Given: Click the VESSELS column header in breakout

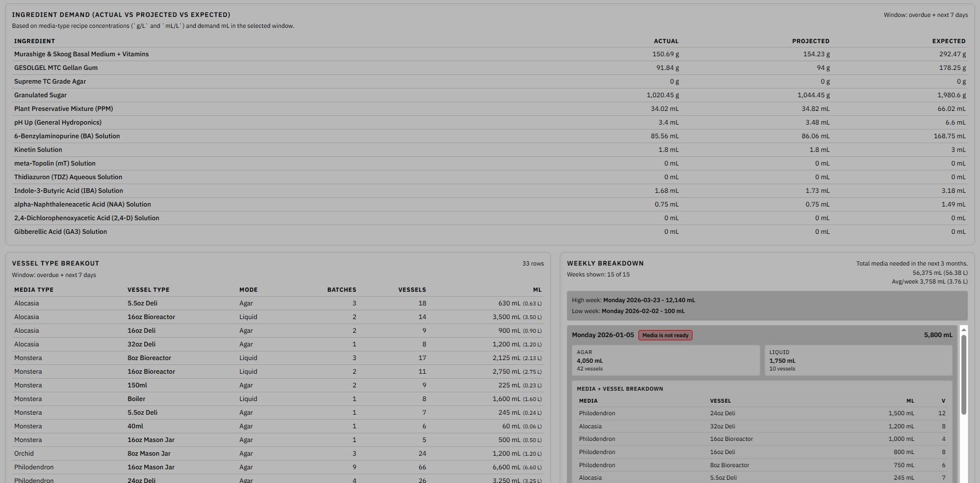Looking at the screenshot, I should [412, 290].
